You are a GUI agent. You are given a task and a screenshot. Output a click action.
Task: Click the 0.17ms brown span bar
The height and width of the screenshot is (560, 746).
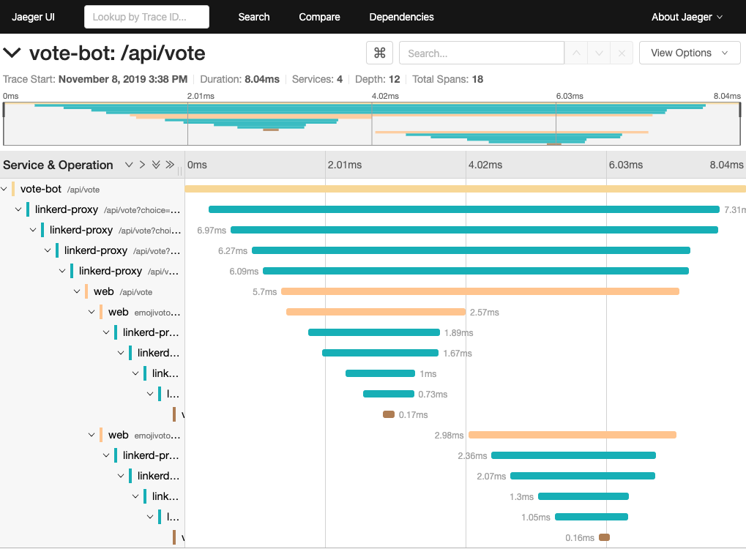(389, 414)
